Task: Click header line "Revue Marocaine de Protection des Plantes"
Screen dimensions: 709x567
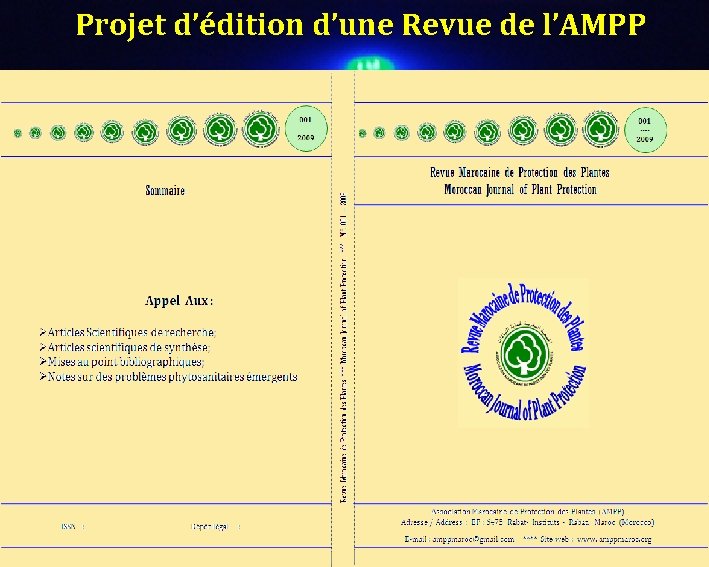Action: 520,172
